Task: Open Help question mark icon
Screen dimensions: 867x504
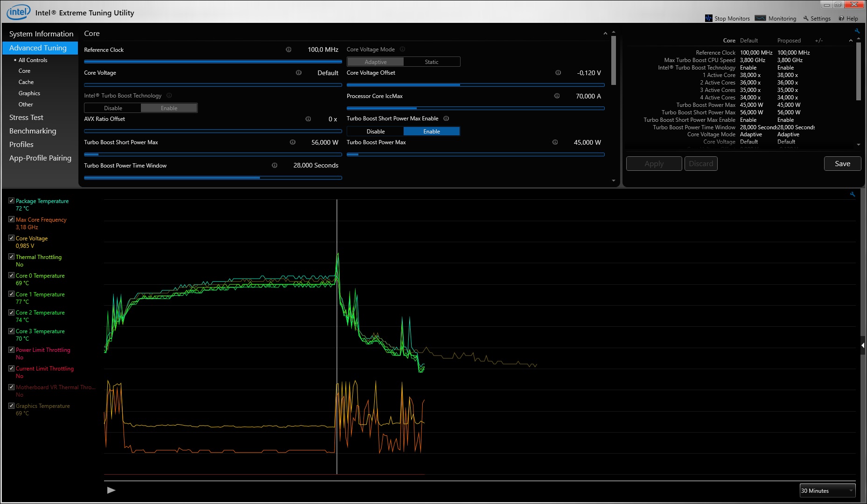Action: pyautogui.click(x=841, y=18)
